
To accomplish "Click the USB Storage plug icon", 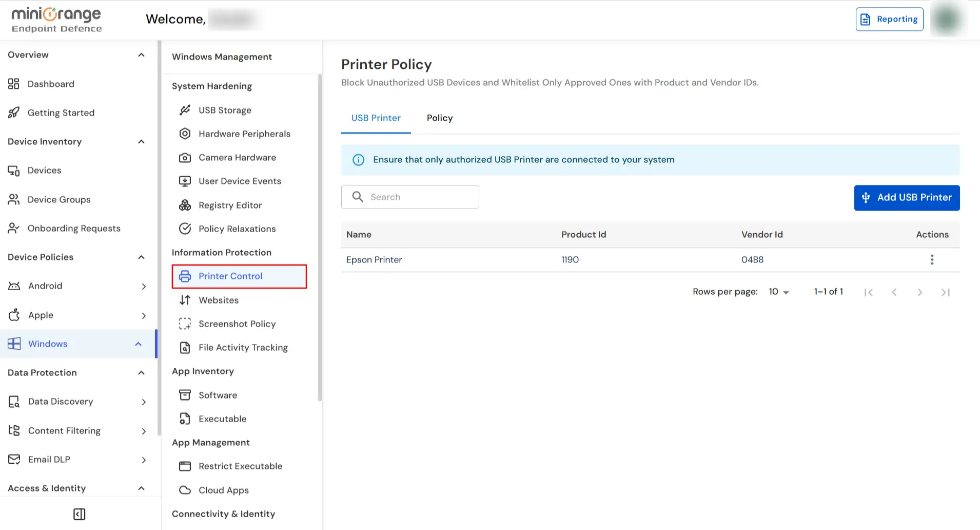I will click(x=185, y=110).
